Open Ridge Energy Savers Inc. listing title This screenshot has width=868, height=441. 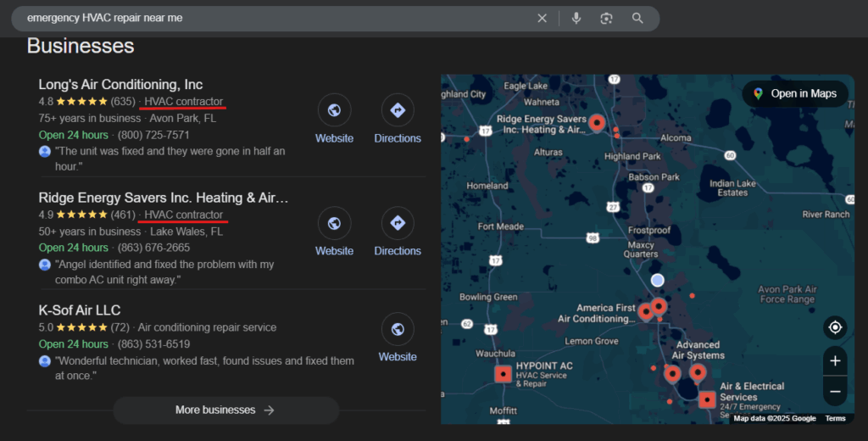tap(164, 198)
